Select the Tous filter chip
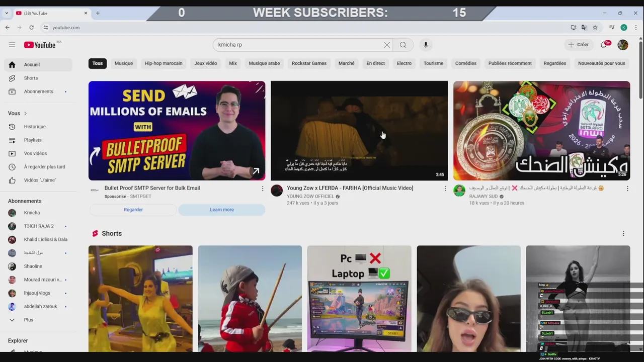This screenshot has height=362, width=644. (98, 63)
